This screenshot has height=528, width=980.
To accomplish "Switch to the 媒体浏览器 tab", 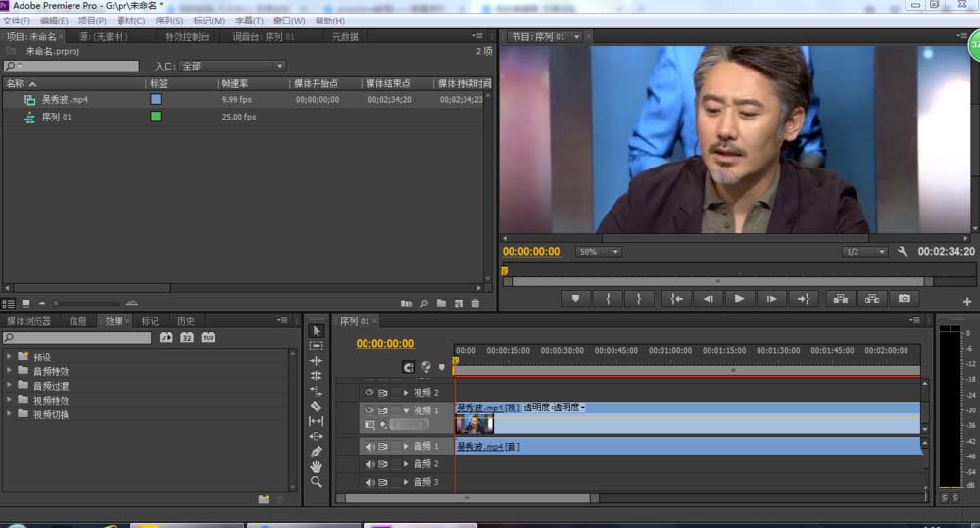I will pos(28,322).
